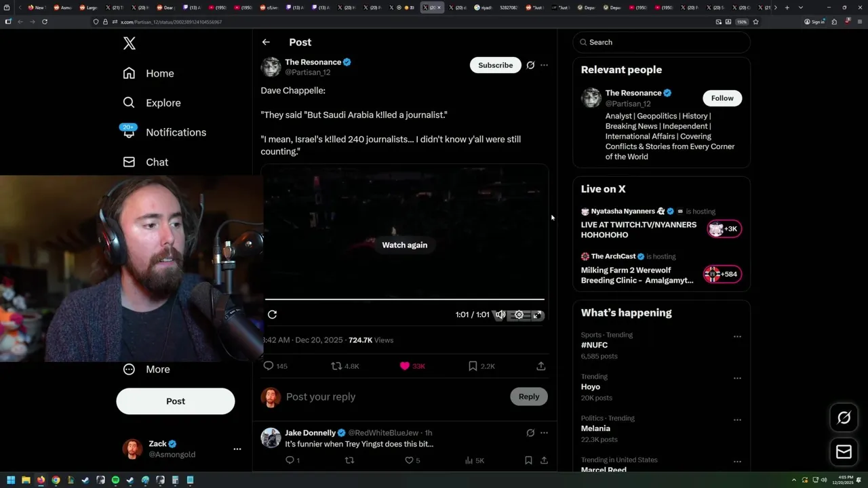Open more options for Hoyo trend
Screen dimensions: 868x488
point(737,378)
